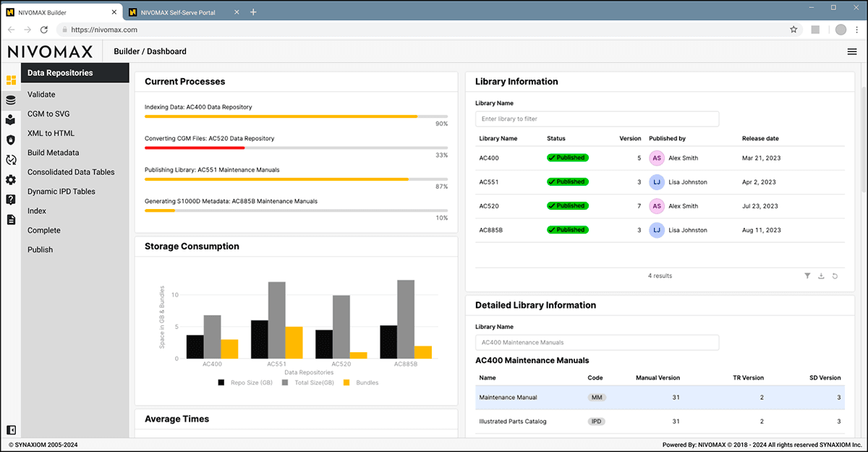Click the Builder / Dashboard breadcrumb
Image resolution: width=868 pixels, height=452 pixels.
coord(150,51)
